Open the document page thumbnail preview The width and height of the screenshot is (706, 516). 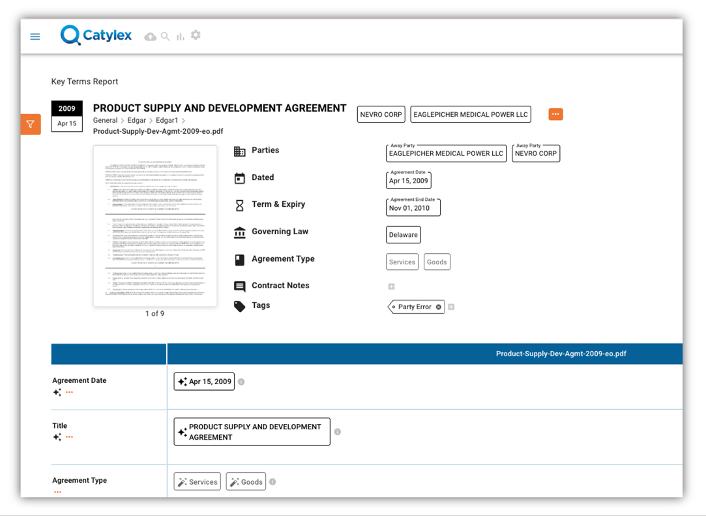click(x=155, y=226)
